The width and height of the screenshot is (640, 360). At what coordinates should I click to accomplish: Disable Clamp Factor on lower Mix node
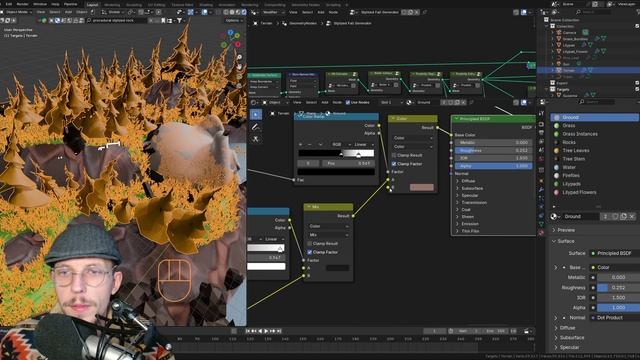click(309, 252)
